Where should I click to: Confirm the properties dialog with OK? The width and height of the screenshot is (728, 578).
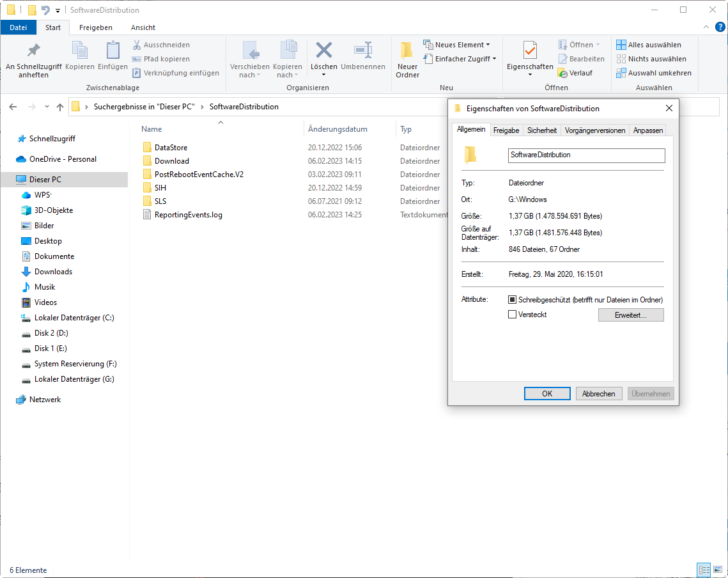547,394
